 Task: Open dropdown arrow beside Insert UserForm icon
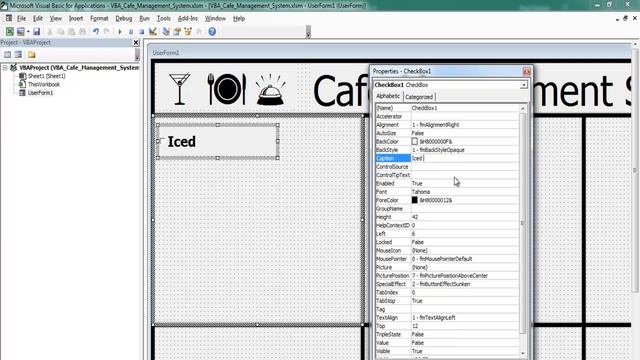(x=28, y=31)
